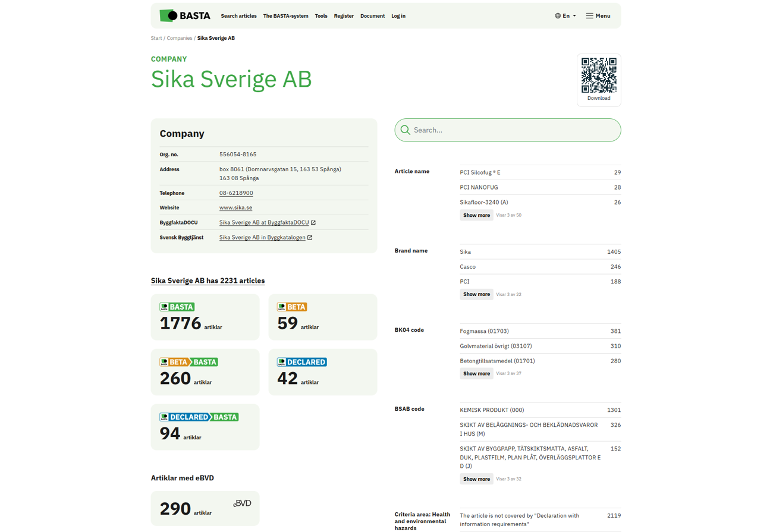Open the 42 DECLARED articles card
The height and width of the screenshot is (532, 773).
322,372
